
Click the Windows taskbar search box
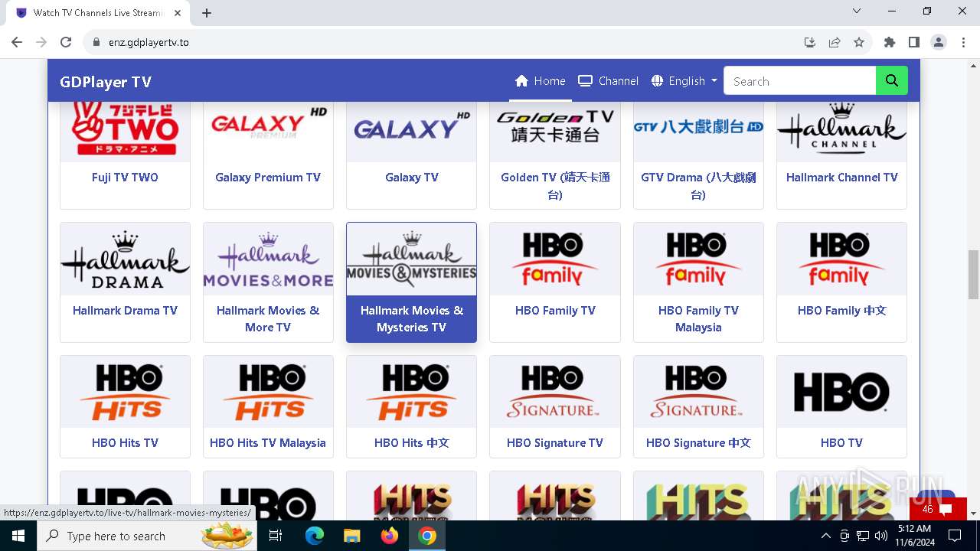coord(147,536)
